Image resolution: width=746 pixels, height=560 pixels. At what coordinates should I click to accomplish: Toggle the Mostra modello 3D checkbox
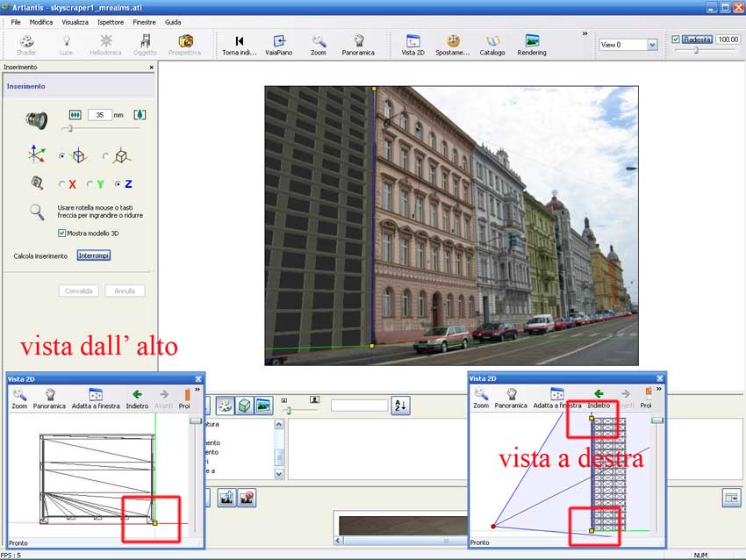click(x=61, y=233)
